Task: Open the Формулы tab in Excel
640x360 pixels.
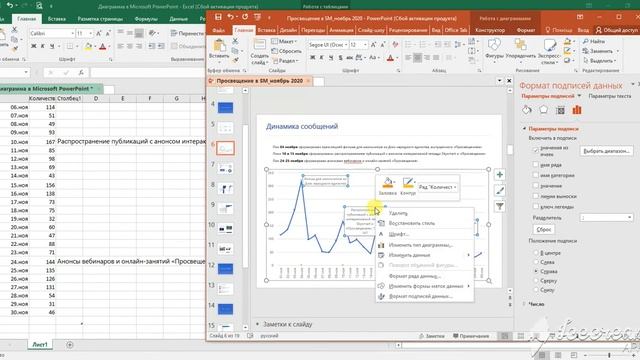Action: [x=146, y=19]
